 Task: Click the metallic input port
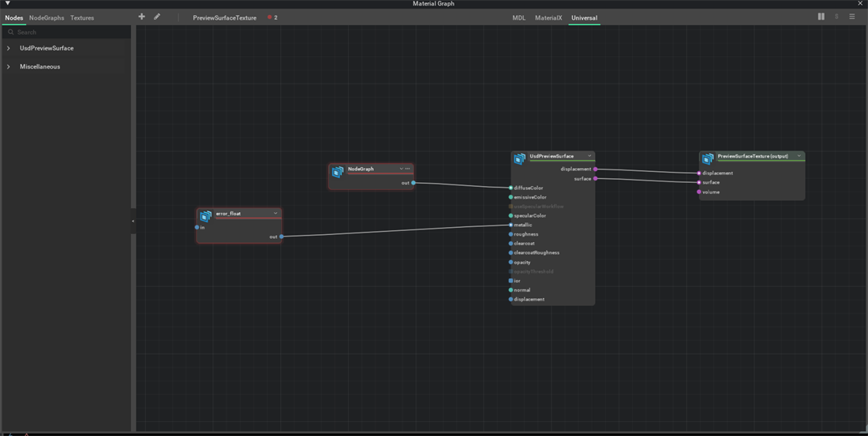pyautogui.click(x=511, y=225)
